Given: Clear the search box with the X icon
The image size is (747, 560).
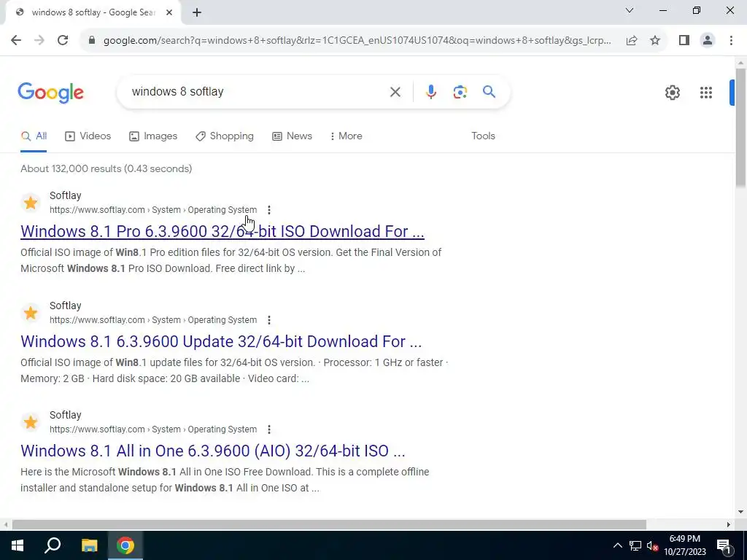Looking at the screenshot, I should coord(395,92).
